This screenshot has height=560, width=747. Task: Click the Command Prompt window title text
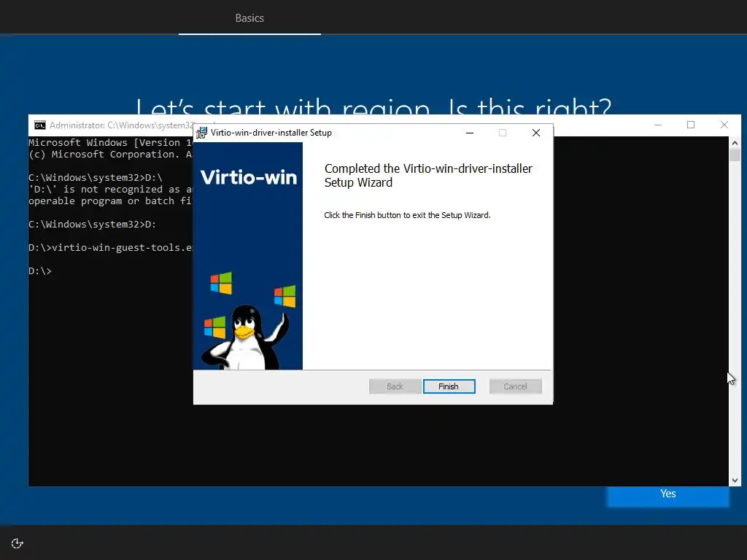click(122, 125)
